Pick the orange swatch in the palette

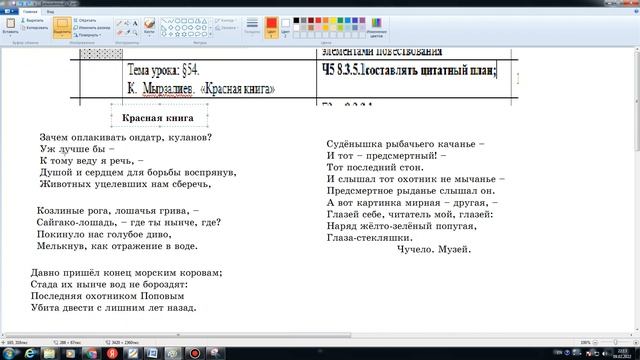[326, 20]
